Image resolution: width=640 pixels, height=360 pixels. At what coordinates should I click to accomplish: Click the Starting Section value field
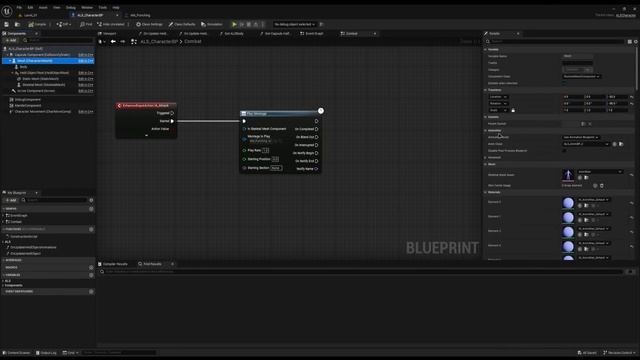coord(276,168)
